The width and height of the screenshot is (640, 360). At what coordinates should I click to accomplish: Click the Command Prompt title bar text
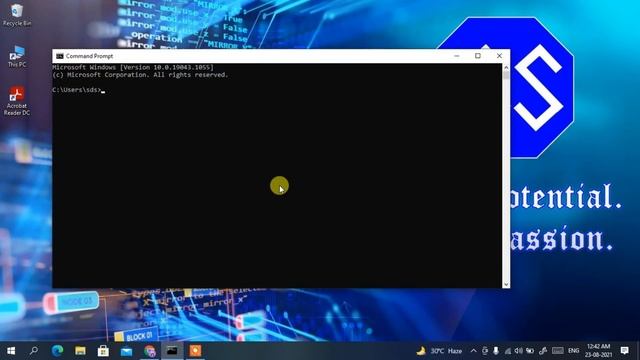89,56
